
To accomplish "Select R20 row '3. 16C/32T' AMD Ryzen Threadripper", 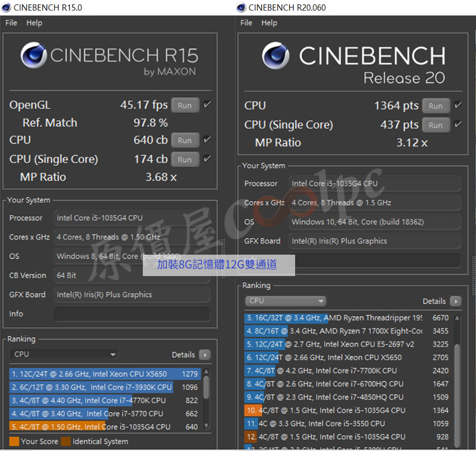I will pos(348,318).
